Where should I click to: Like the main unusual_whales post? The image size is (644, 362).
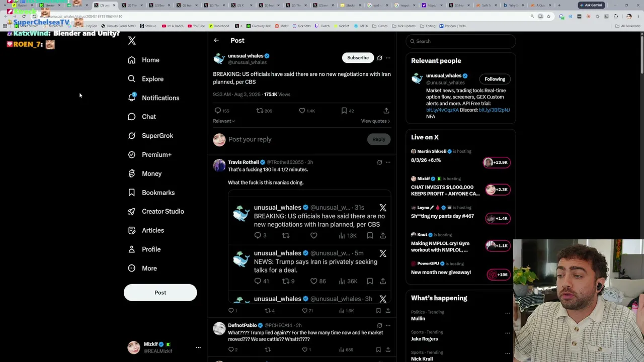pos(302,111)
